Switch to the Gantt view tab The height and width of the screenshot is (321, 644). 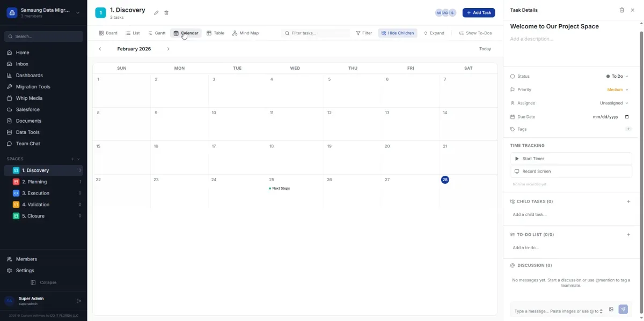(157, 33)
